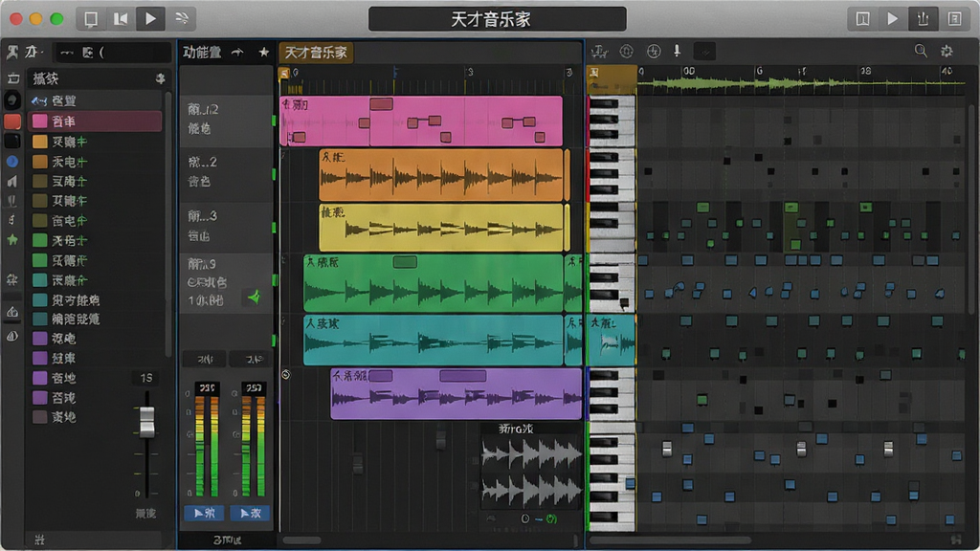Select the blue circle icon in left sidebar

(11, 161)
